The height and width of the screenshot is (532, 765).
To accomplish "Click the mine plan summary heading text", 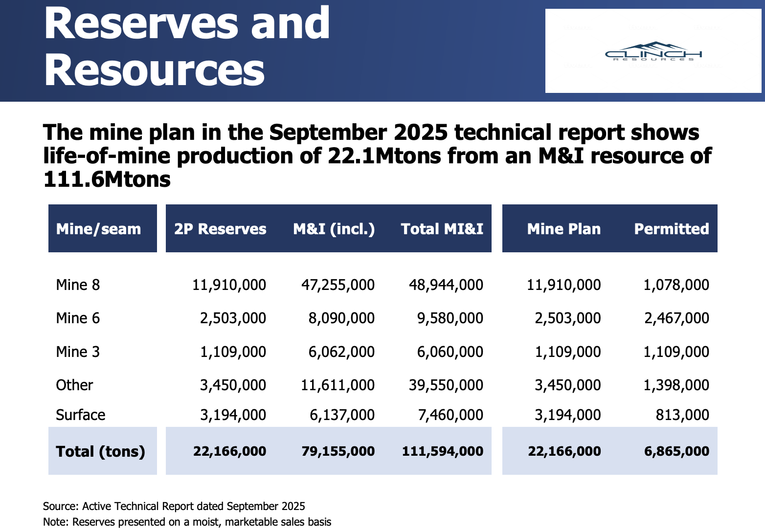I will (x=377, y=156).
